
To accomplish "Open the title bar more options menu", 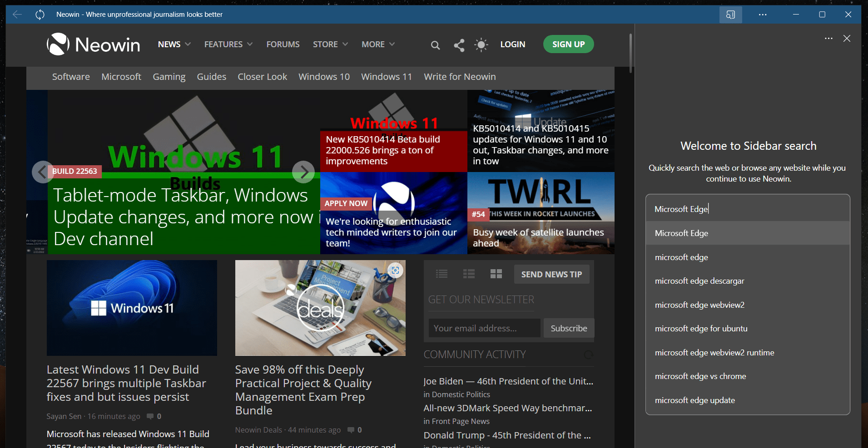I will 763,15.
